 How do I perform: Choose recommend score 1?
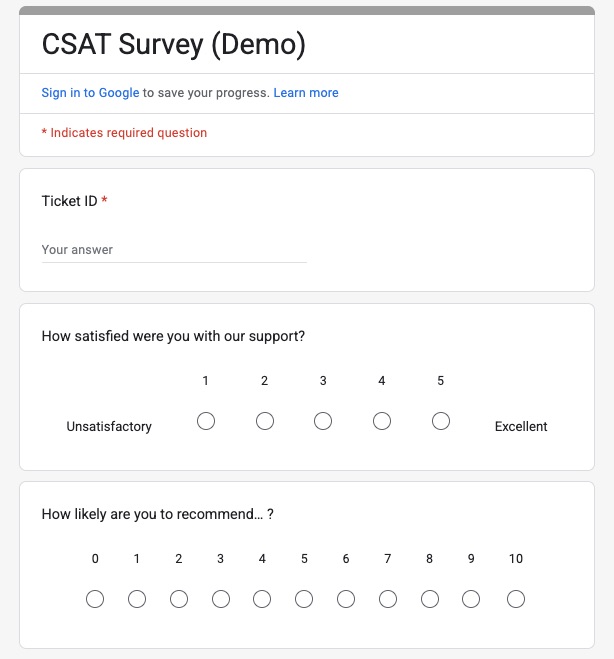[x=137, y=599]
